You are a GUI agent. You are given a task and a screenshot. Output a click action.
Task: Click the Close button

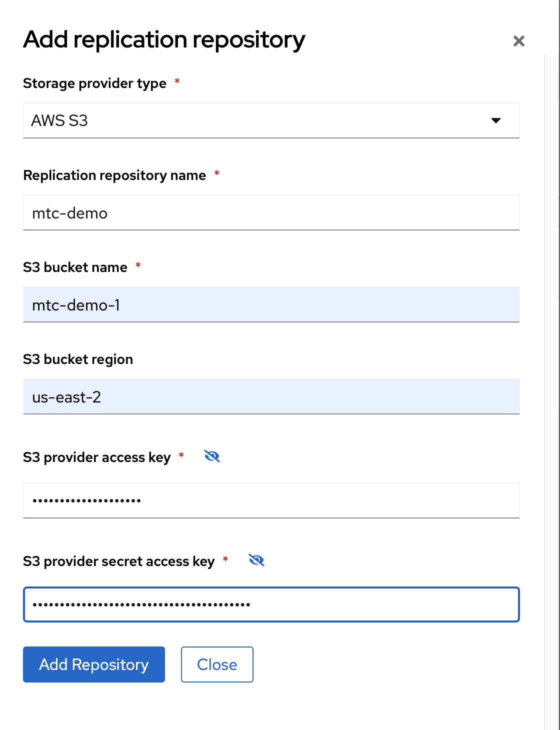coord(217,664)
